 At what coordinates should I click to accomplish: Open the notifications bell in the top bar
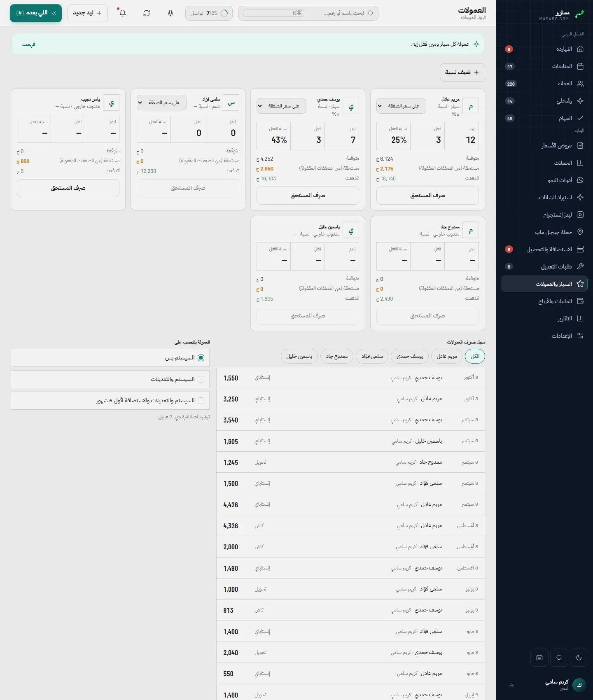click(x=123, y=13)
